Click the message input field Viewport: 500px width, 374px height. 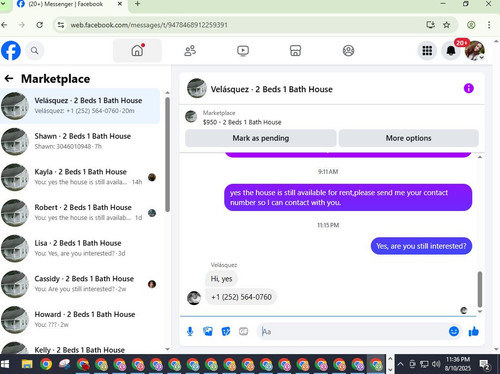pyautogui.click(x=353, y=331)
